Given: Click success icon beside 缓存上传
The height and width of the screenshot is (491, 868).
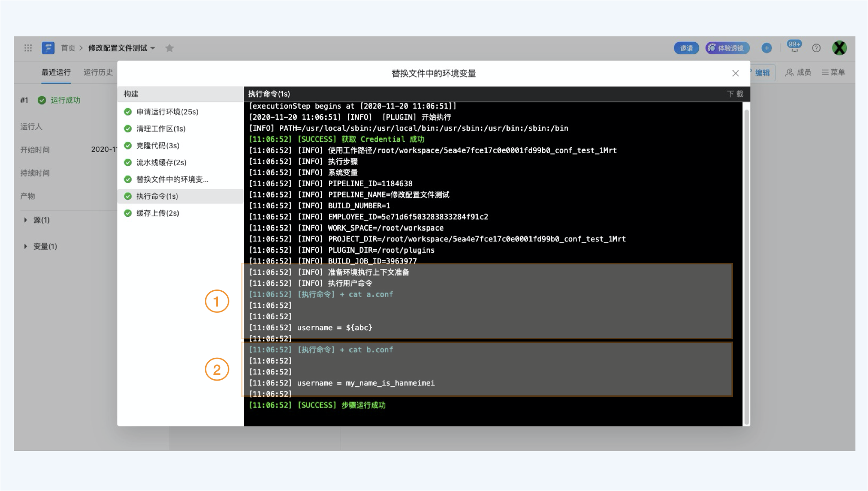Looking at the screenshot, I should (128, 213).
